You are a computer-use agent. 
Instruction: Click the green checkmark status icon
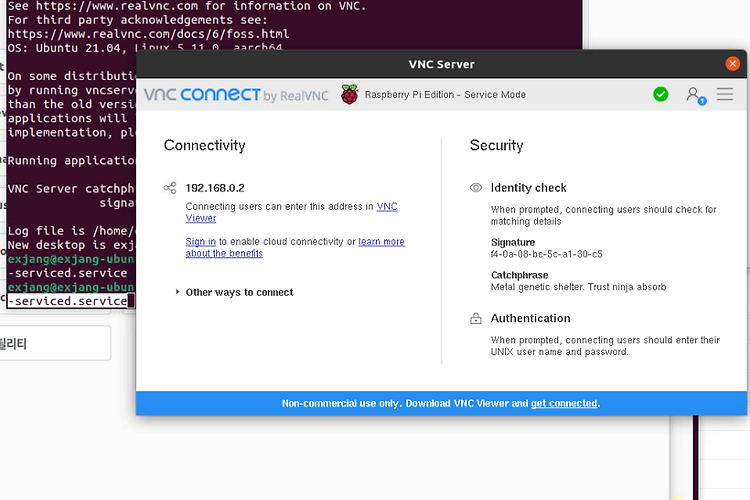point(661,94)
